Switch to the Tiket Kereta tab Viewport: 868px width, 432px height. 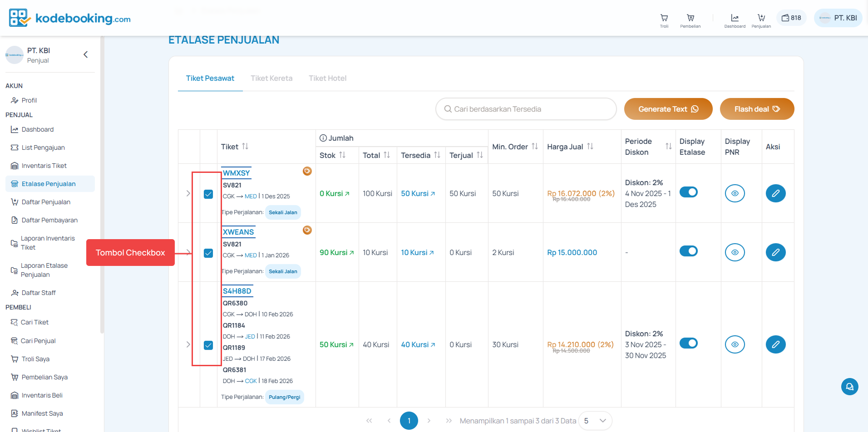coord(271,78)
